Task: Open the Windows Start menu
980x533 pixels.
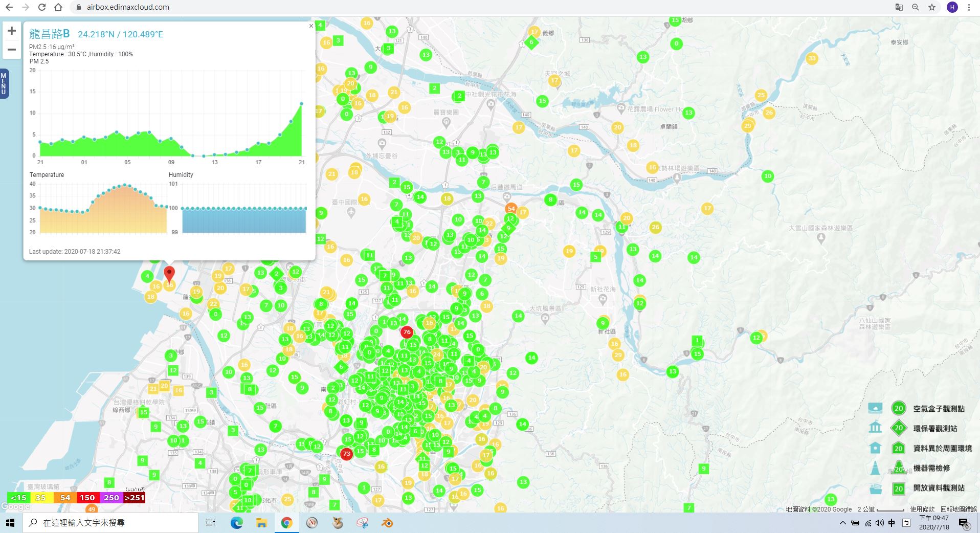Action: coord(10,523)
